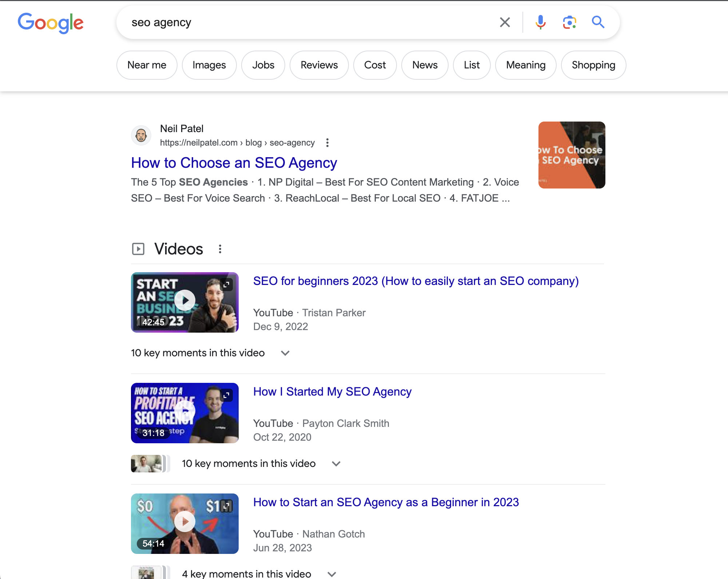Select the Near me filter chip
728x579 pixels.
click(x=147, y=65)
